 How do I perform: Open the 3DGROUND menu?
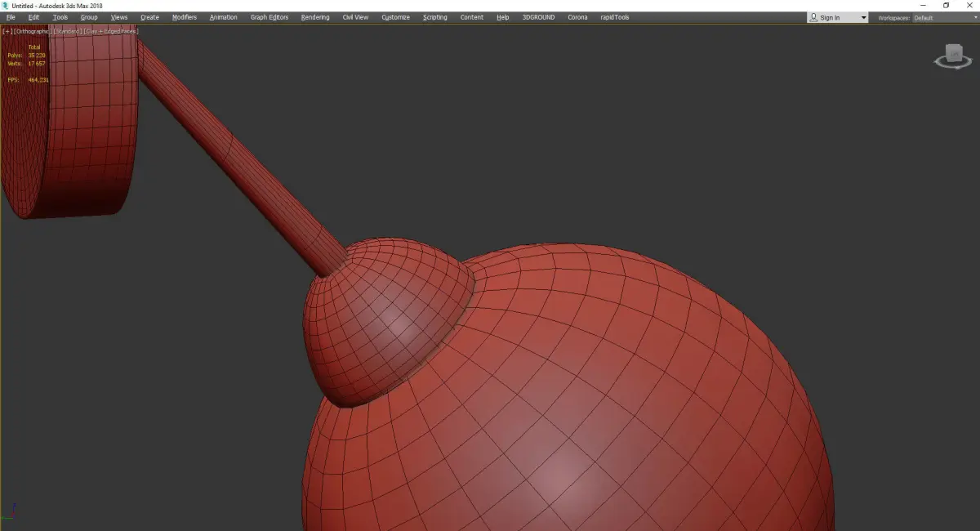pyautogui.click(x=539, y=17)
